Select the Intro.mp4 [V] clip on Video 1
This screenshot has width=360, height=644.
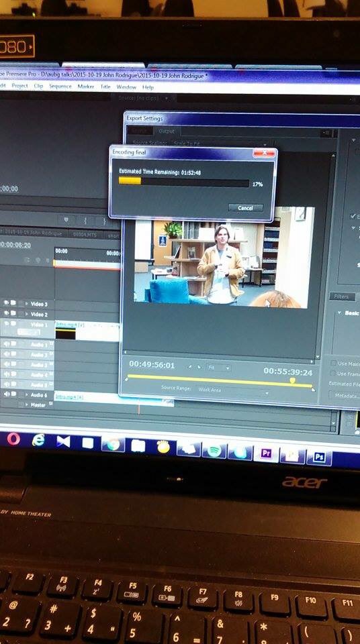(x=87, y=331)
